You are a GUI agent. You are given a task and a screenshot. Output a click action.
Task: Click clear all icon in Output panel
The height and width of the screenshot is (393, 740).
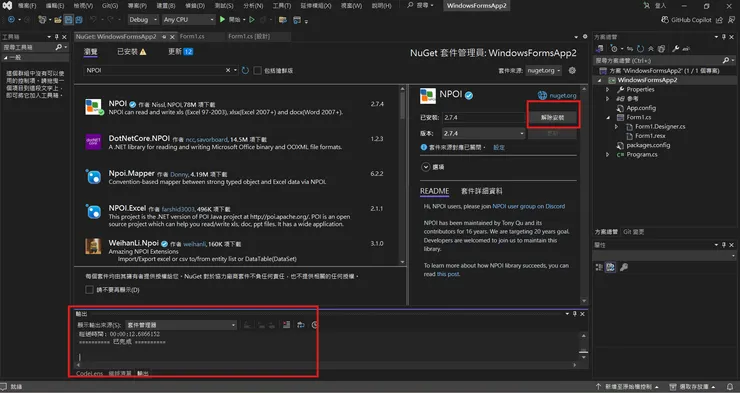pos(286,325)
